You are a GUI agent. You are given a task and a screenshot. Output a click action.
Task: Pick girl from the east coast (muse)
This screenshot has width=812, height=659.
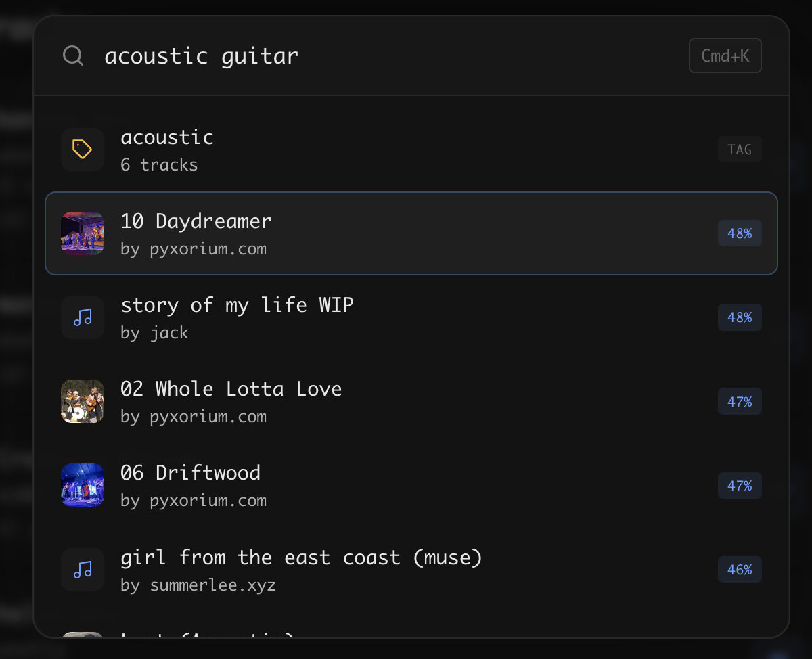[301, 558]
